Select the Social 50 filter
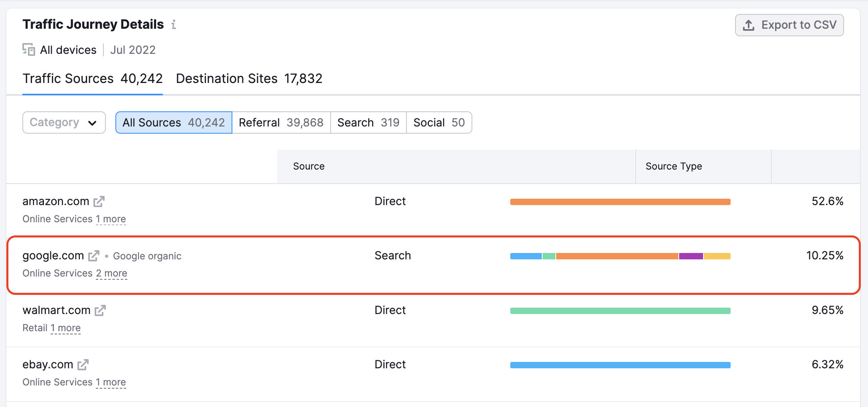Image resolution: width=868 pixels, height=407 pixels. coord(439,122)
